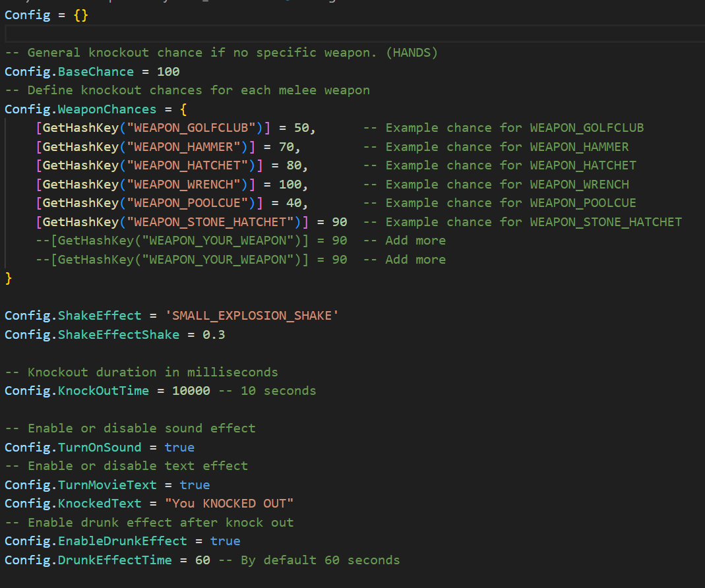Click the true value of Config.EnableDrunkEffect

(x=225, y=541)
